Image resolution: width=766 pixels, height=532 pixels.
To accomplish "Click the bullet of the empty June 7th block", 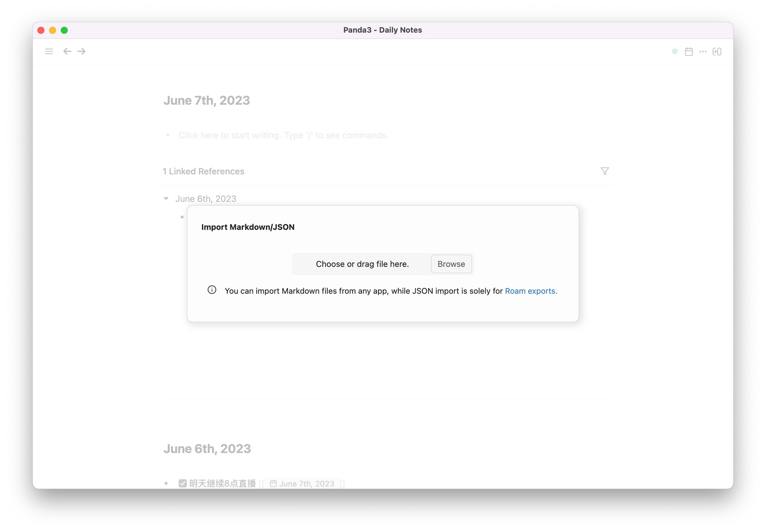I will coord(168,135).
